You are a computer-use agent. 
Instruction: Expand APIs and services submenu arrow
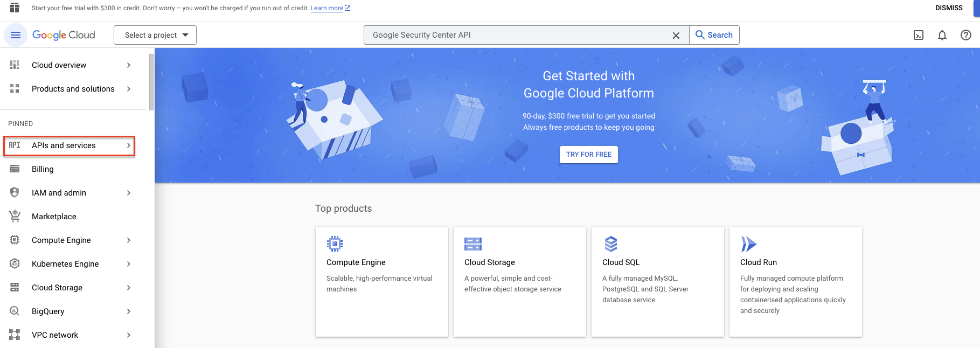click(129, 145)
